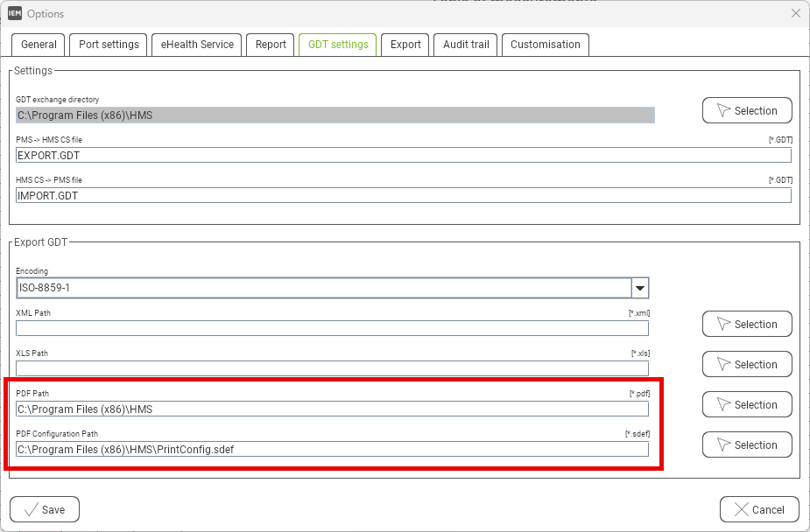Click Selection button for XML Path
The height and width of the screenshot is (532, 810).
click(x=747, y=325)
